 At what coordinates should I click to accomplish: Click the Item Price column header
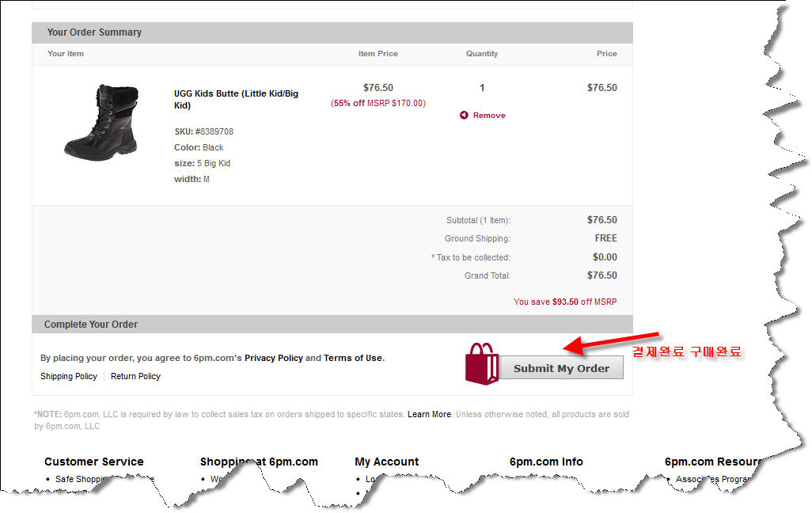pyautogui.click(x=378, y=53)
